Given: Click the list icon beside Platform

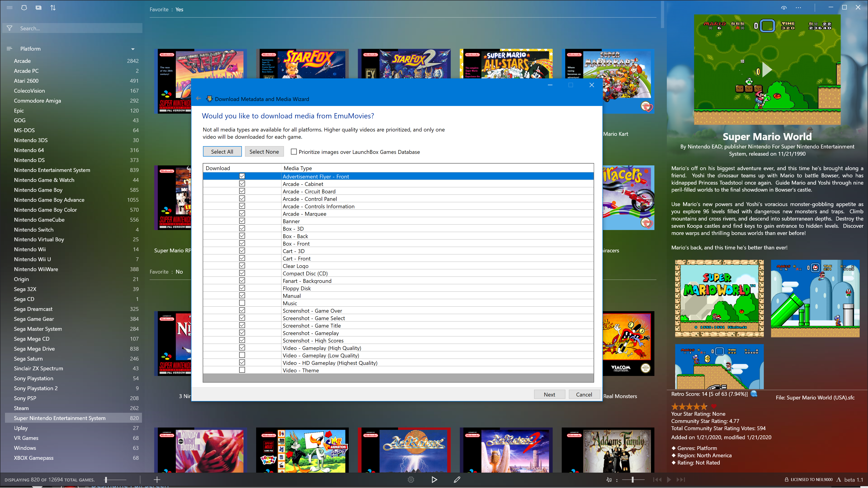Looking at the screenshot, I should [x=9, y=49].
